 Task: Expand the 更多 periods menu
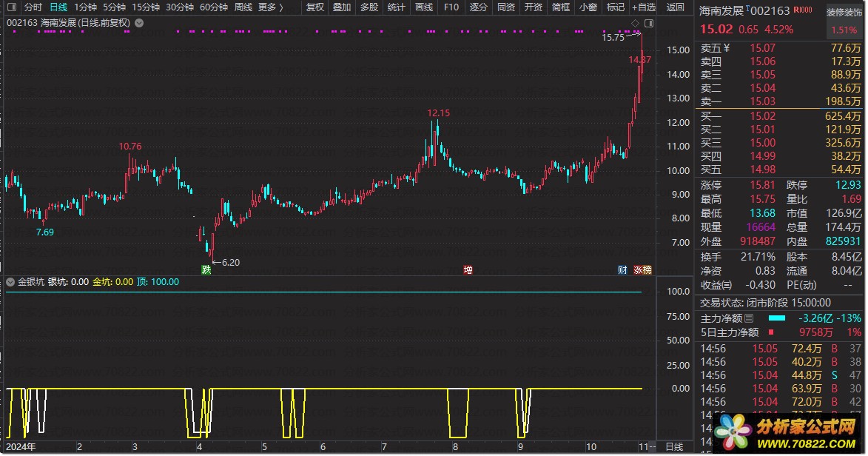[270, 7]
